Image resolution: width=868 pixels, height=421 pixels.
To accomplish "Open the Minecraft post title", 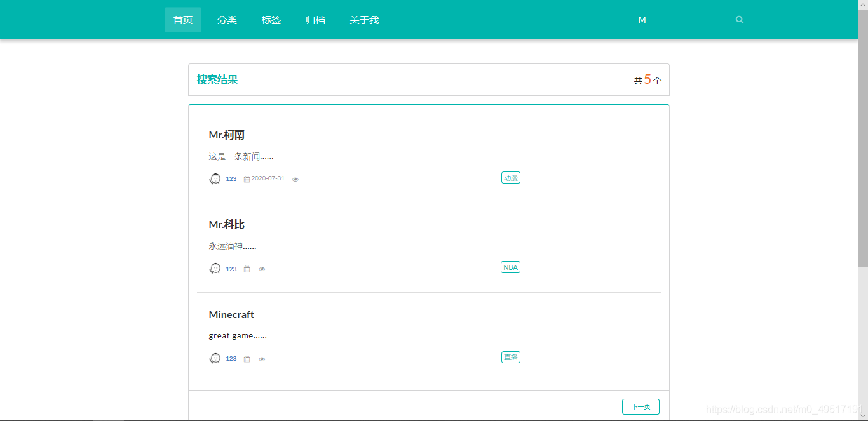I will point(231,314).
